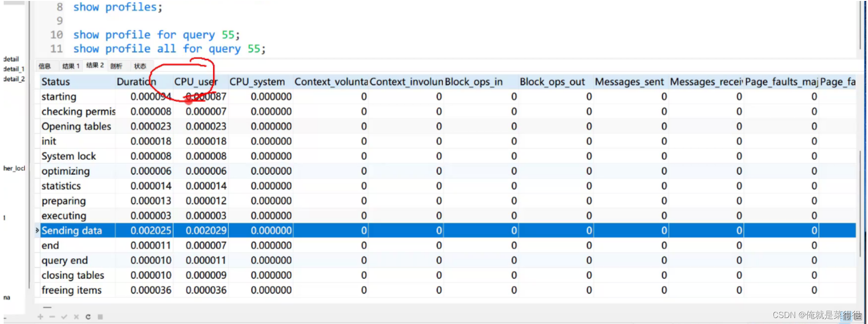This screenshot has height=324, width=868.
Task: Click the apply changes checkmark icon
Action: click(64, 317)
